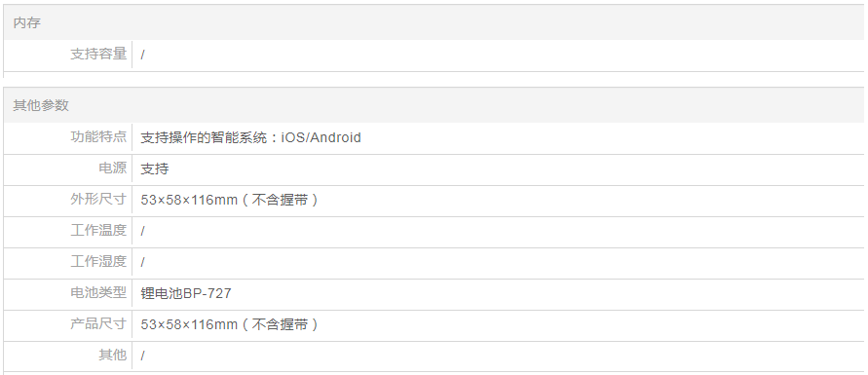Click the 产品尺寸 dimensions value
Screen dimensions: 868x375
tap(230, 324)
